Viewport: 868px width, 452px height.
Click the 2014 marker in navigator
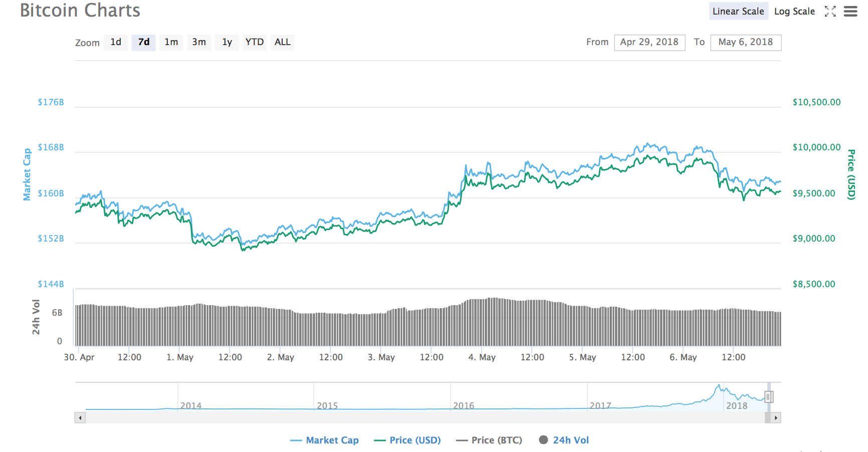pos(191,405)
